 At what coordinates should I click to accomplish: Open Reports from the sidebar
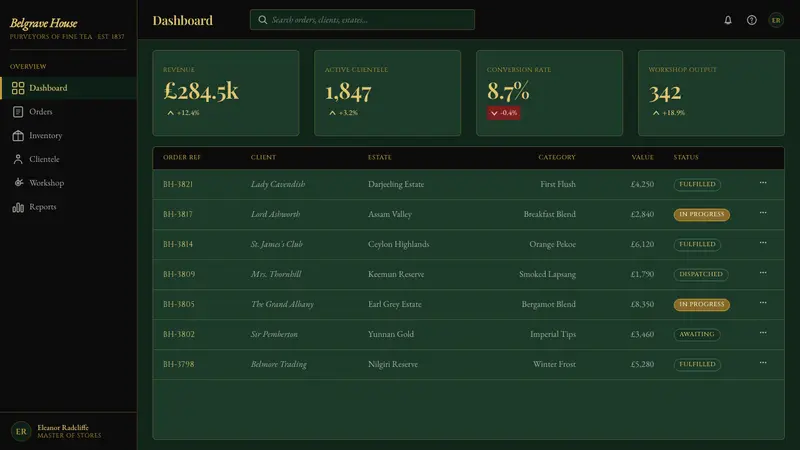point(68,207)
